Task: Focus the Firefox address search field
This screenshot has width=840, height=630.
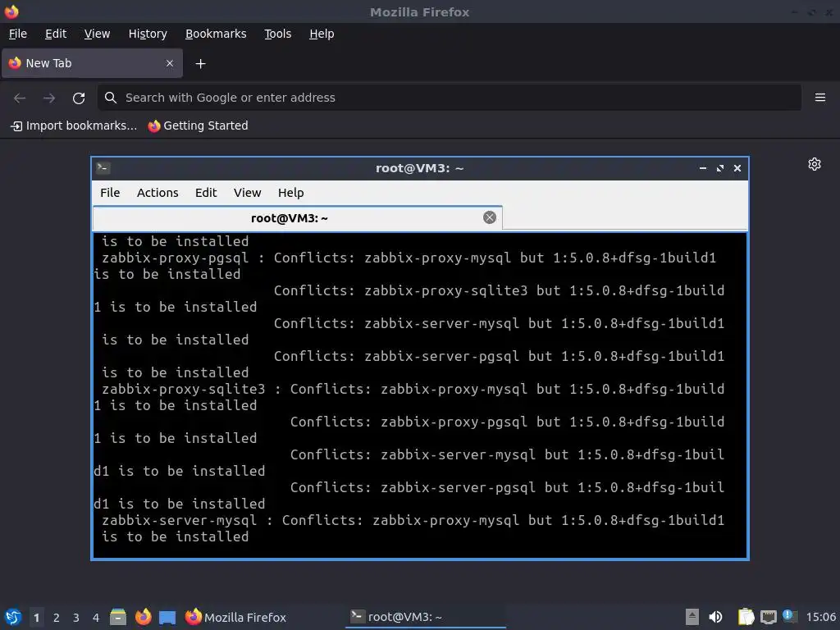Action: point(449,98)
